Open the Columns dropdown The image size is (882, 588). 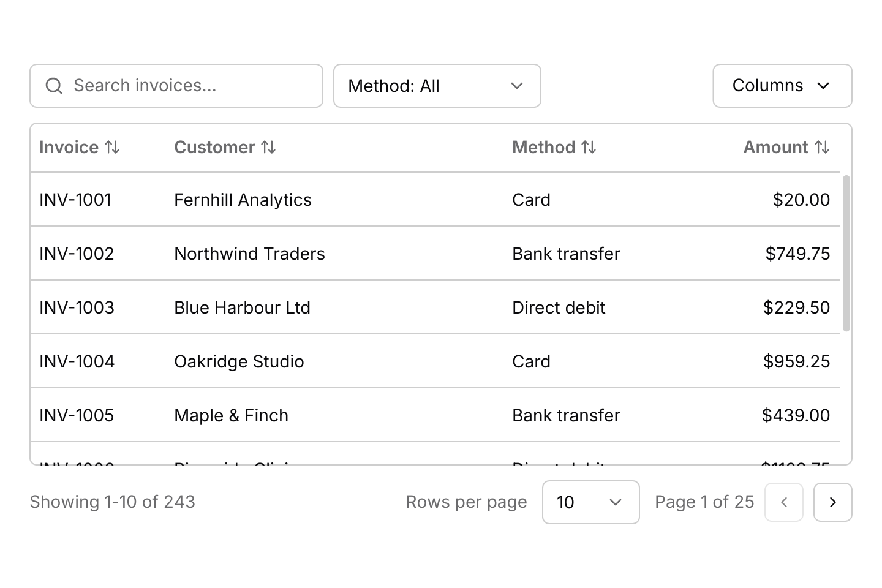[782, 86]
